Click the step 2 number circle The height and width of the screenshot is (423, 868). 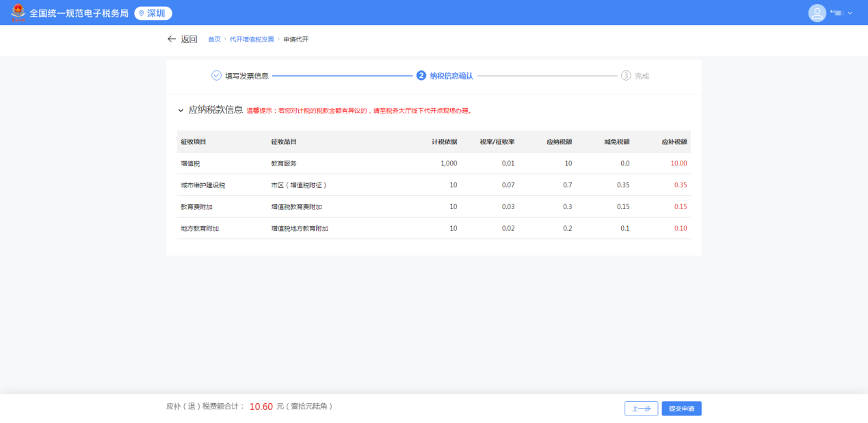pos(421,76)
